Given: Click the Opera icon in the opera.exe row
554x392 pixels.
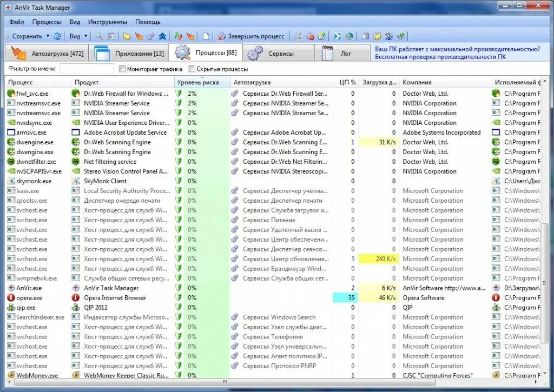Looking at the screenshot, I should click(x=11, y=298).
